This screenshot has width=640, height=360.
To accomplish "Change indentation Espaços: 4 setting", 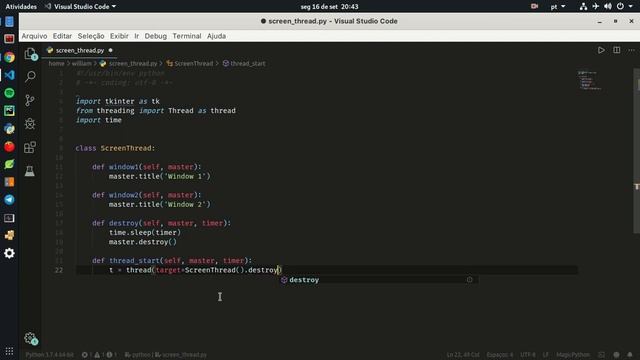I will point(500,355).
